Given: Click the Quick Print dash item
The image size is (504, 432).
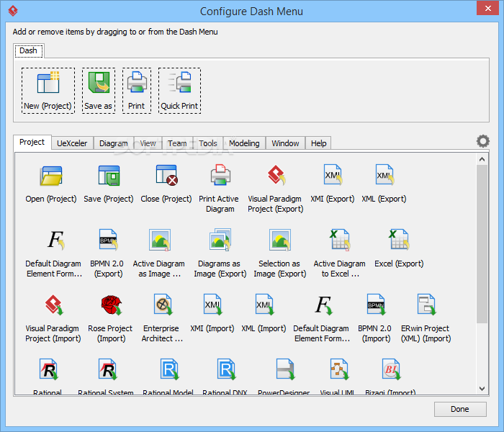Looking at the screenshot, I should point(179,90).
